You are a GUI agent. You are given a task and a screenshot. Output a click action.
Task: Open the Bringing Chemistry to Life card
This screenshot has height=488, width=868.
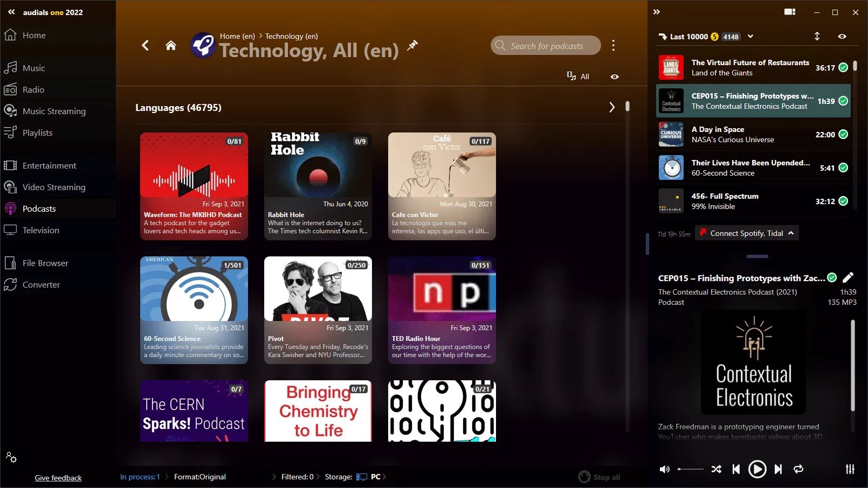[x=318, y=411]
